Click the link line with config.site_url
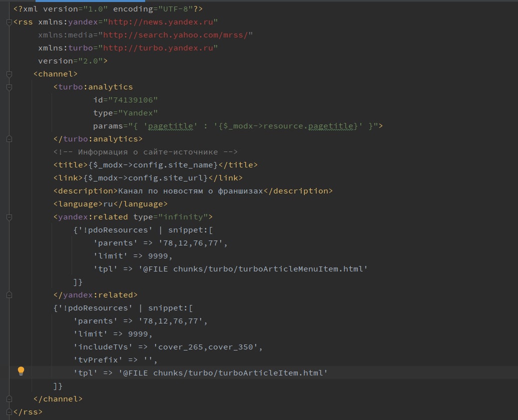518x420 pixels. tap(148, 178)
